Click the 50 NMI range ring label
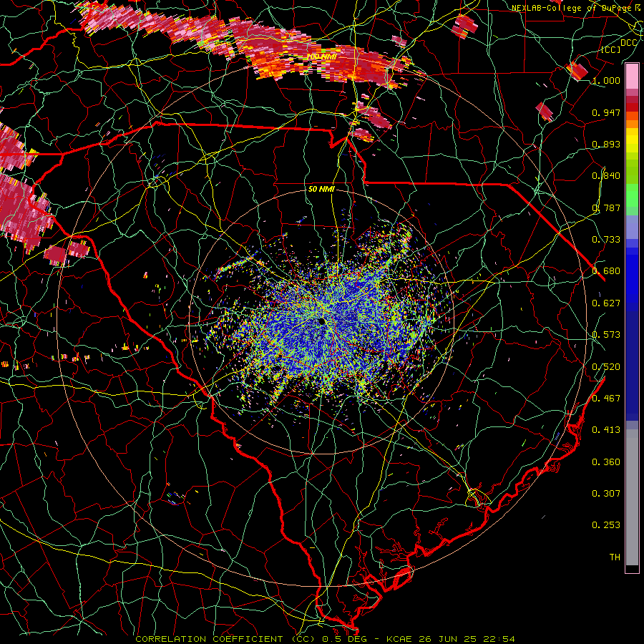 pos(321,190)
